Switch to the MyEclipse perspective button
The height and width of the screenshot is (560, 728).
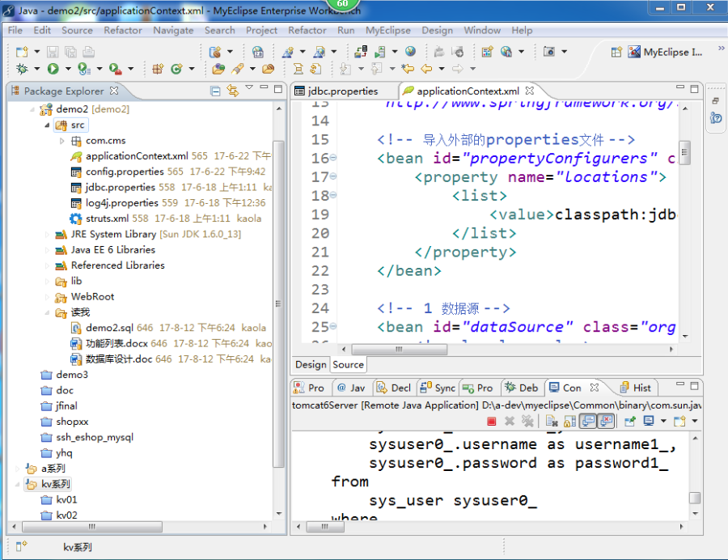click(x=664, y=52)
